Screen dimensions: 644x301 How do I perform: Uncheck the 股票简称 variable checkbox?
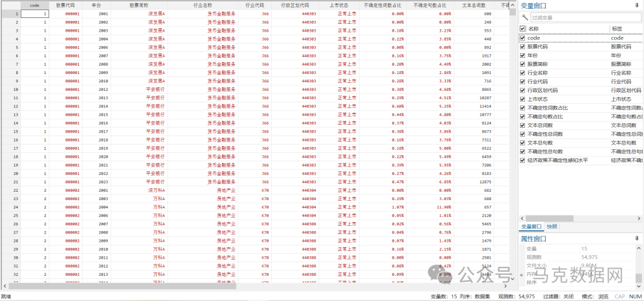(x=522, y=64)
